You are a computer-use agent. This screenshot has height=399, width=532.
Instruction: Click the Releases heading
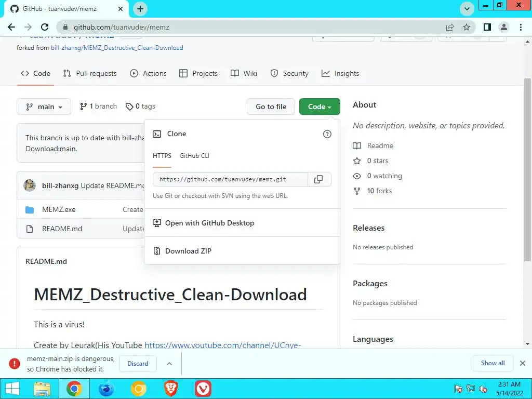369,228
